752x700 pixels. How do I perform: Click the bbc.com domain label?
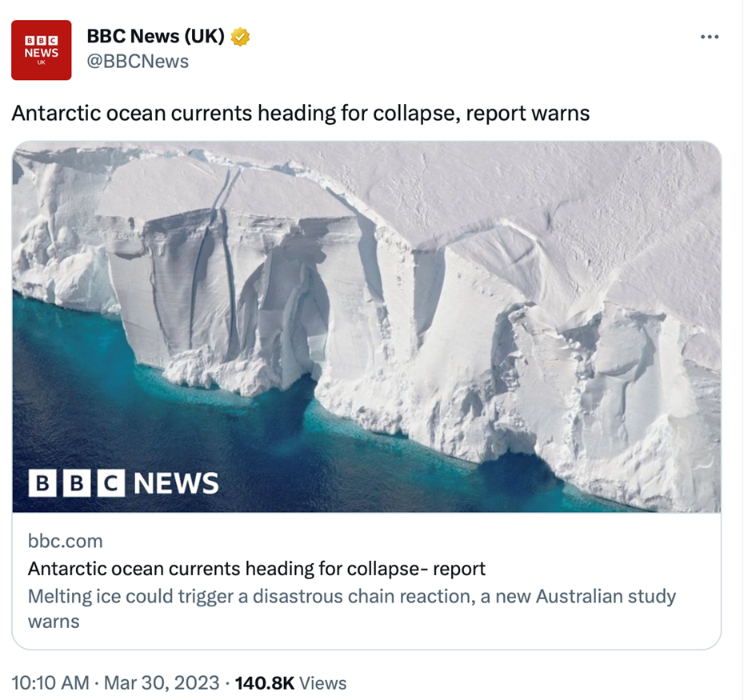click(65, 541)
